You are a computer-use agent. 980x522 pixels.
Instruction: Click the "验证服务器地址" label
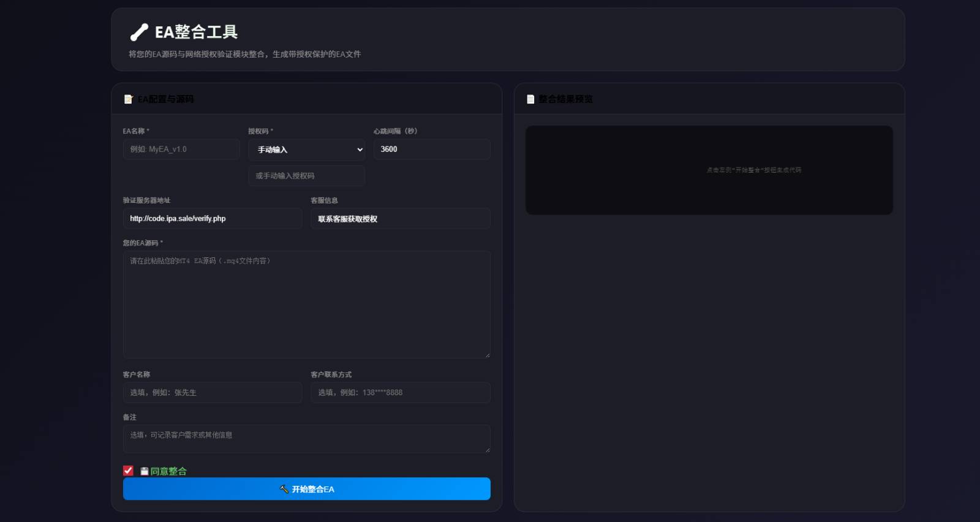coord(147,200)
